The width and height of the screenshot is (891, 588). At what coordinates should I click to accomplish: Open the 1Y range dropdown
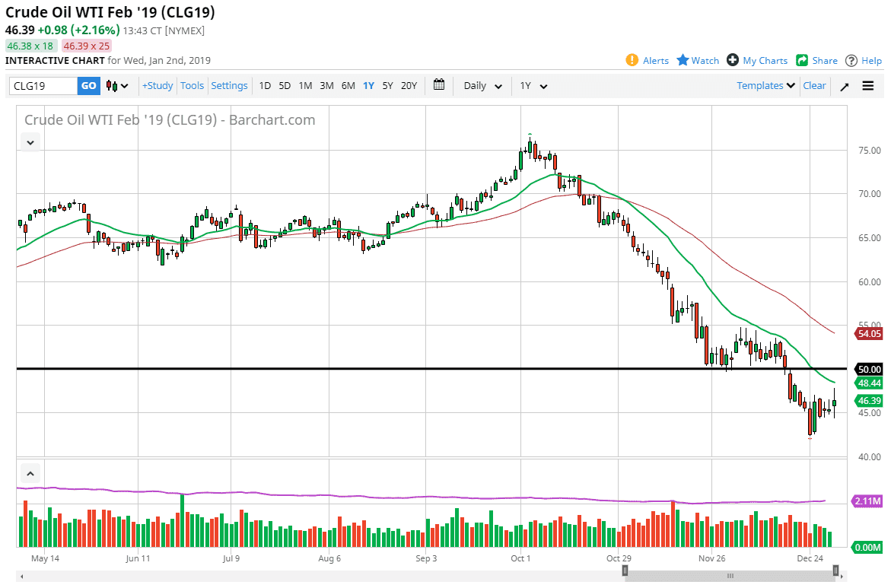[533, 85]
